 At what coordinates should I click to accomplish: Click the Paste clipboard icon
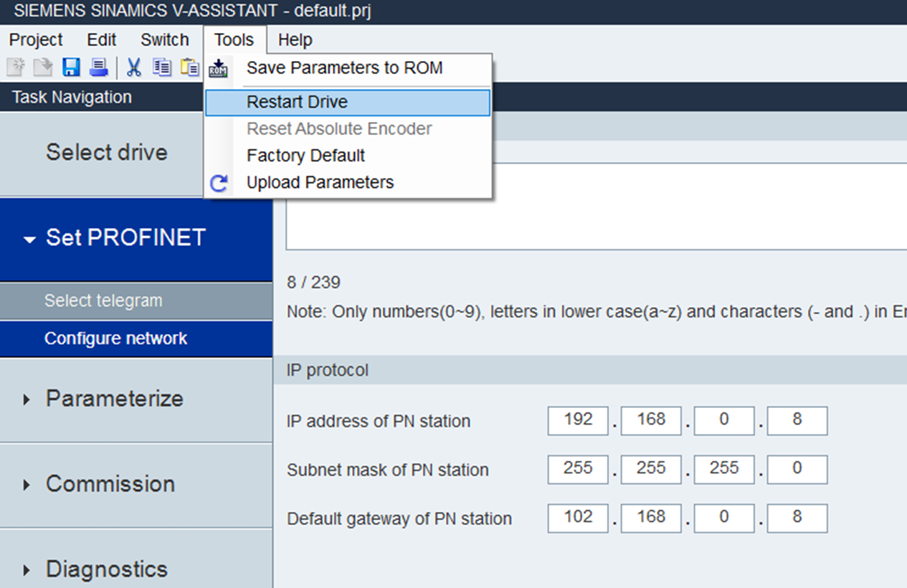190,68
